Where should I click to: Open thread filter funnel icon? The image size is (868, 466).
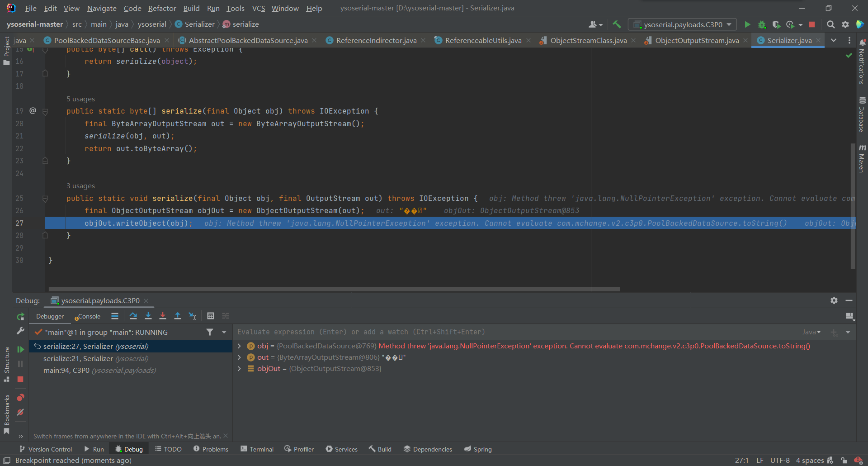[x=210, y=332]
